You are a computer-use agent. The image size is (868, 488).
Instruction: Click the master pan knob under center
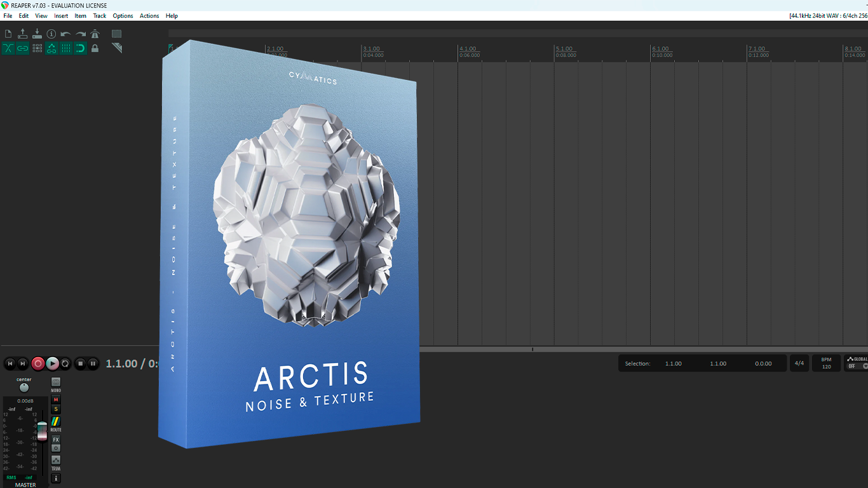pyautogui.click(x=24, y=388)
